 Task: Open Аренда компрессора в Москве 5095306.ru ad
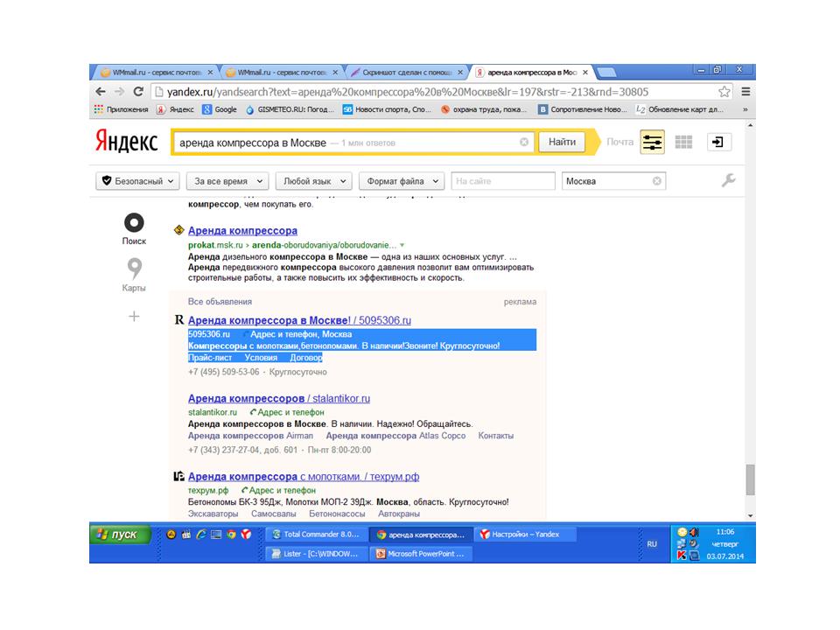click(x=299, y=320)
